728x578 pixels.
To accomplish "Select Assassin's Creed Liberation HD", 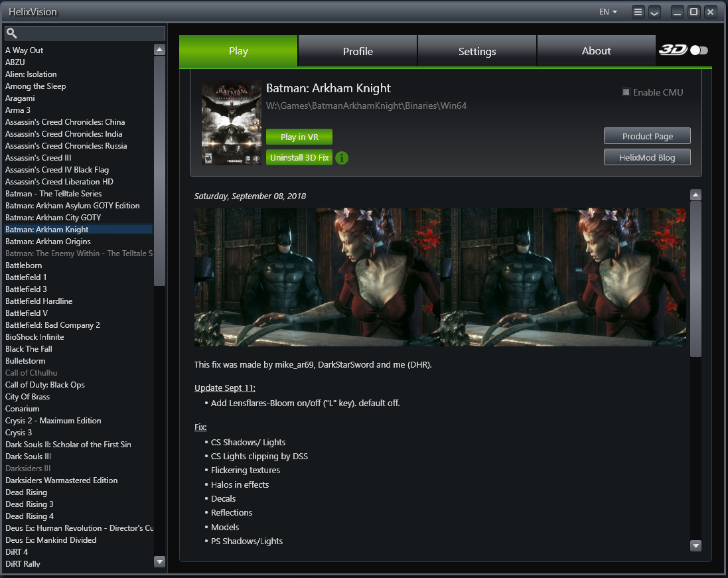I will (59, 182).
